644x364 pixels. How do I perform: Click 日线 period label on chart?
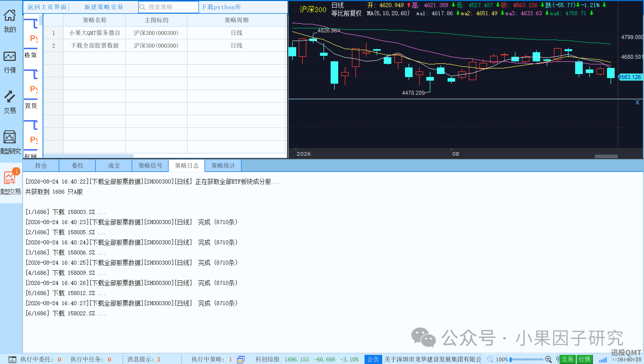click(x=337, y=5)
